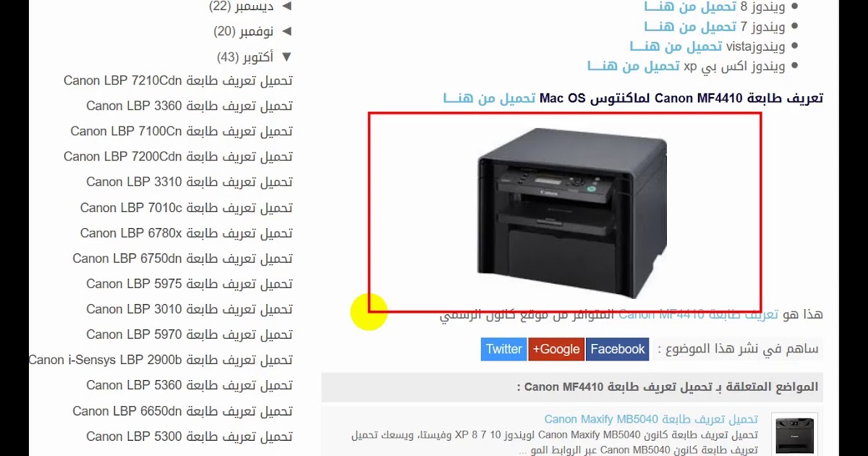Open Canon LBP 5300 driver post
This screenshot has width=868, height=456.
coord(190,436)
